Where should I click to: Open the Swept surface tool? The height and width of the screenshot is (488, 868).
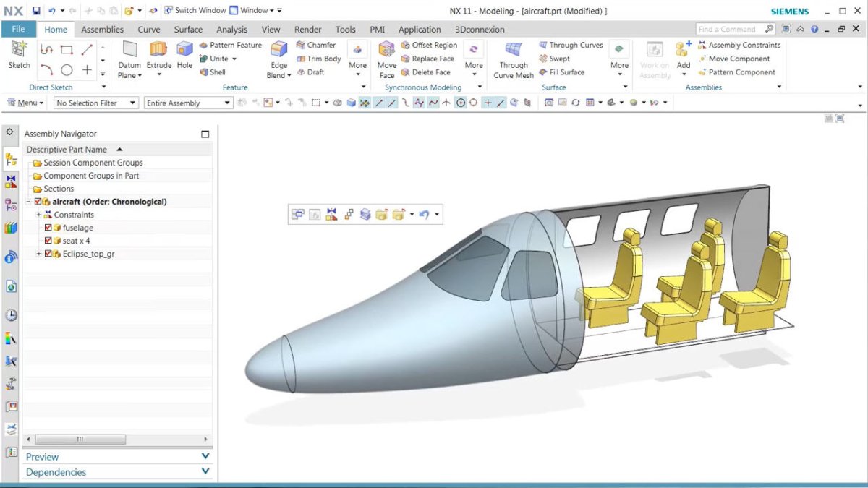(556, 59)
